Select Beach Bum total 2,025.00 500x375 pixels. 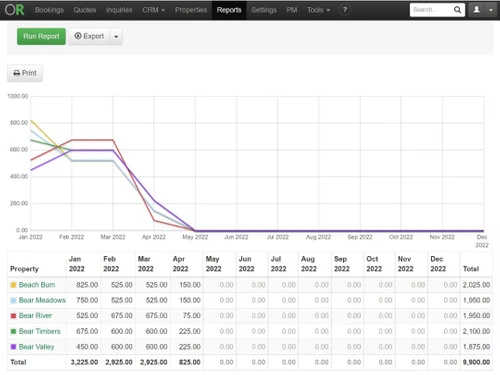[x=476, y=285]
